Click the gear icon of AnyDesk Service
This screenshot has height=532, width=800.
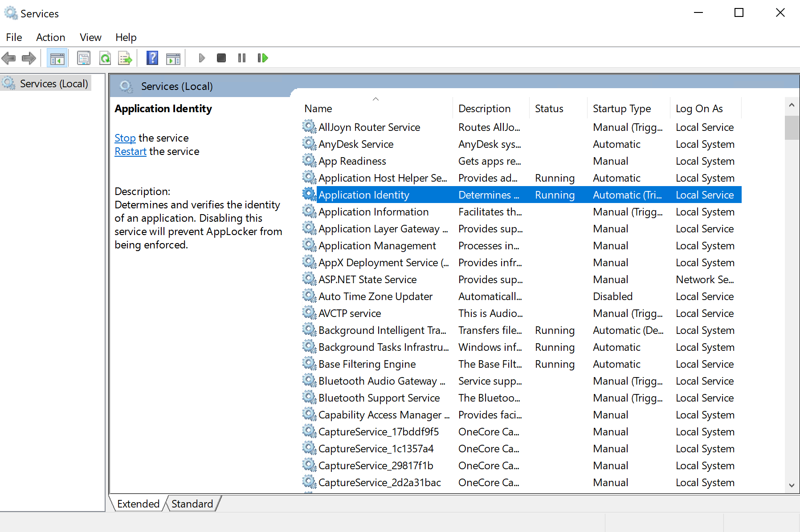(x=309, y=144)
